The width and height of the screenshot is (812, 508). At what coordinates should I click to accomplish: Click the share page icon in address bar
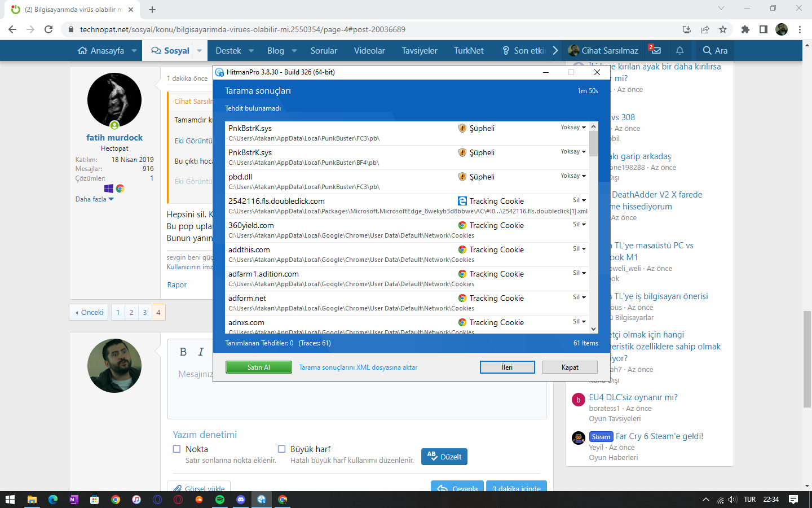705,29
